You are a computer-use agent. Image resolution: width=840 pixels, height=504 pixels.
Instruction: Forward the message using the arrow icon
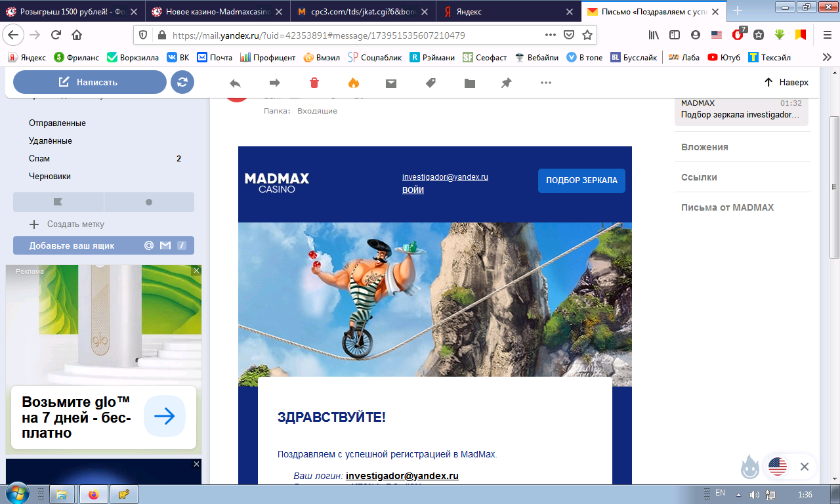coord(275,83)
